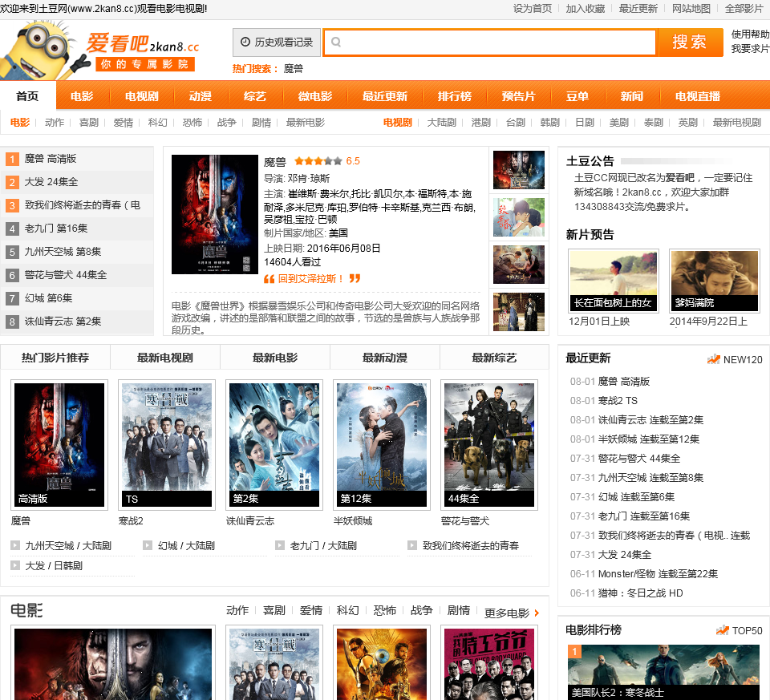
Task: Open the 新闻 navigation tab
Action: (632, 95)
